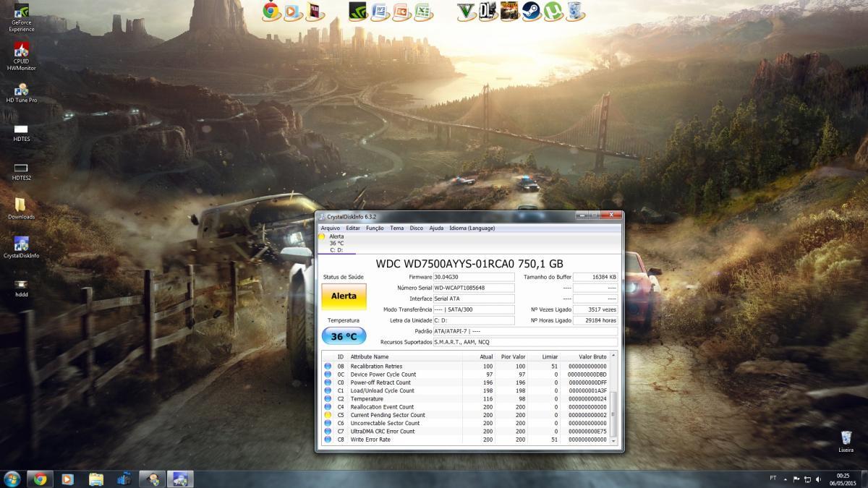The height and width of the screenshot is (488, 868).
Task: Click the yellow Alerta health status button
Action: tap(344, 296)
